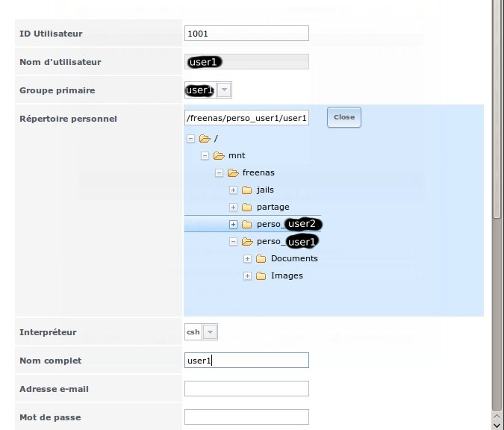504x430 pixels.
Task: Click the partage folder icon
Action: (x=247, y=207)
